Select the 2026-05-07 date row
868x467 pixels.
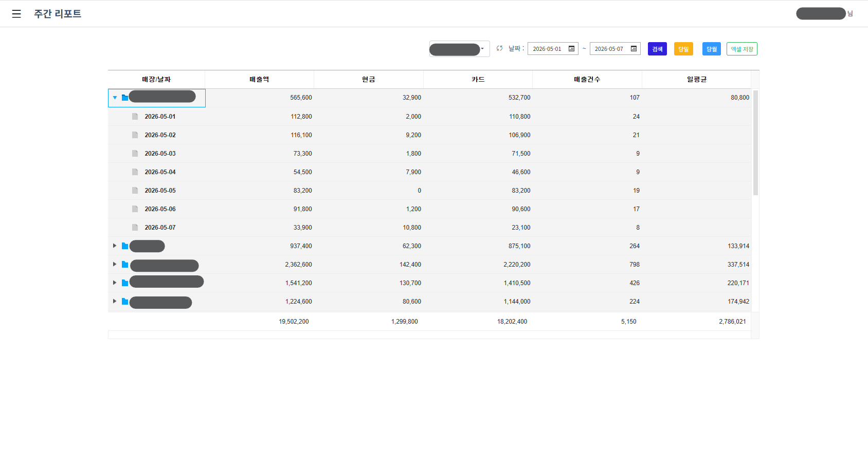pos(429,228)
